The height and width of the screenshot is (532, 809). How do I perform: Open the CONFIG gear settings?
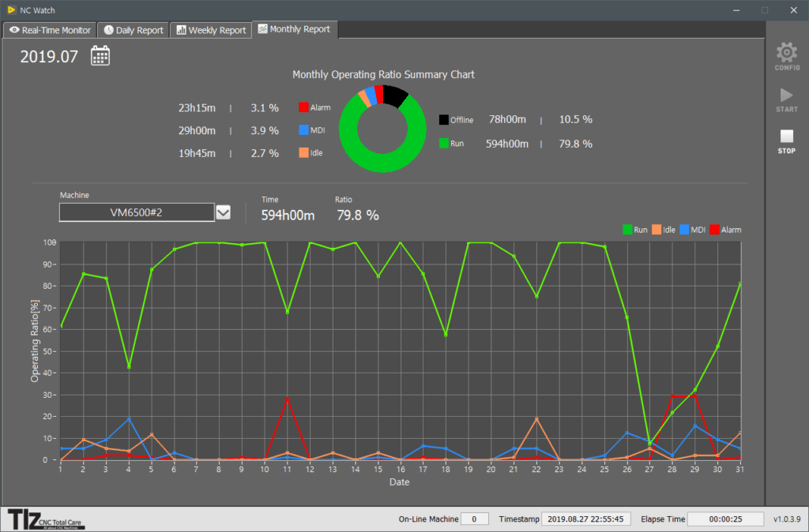pyautogui.click(x=786, y=57)
